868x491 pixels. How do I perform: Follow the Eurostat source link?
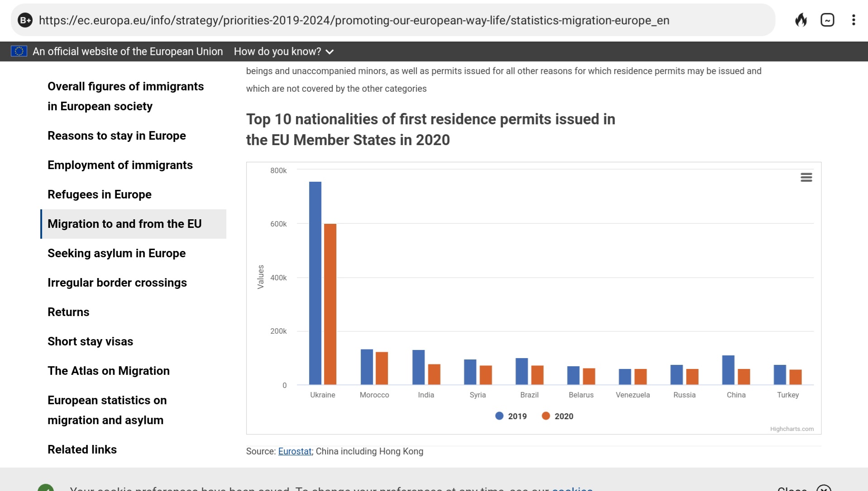[x=295, y=451]
